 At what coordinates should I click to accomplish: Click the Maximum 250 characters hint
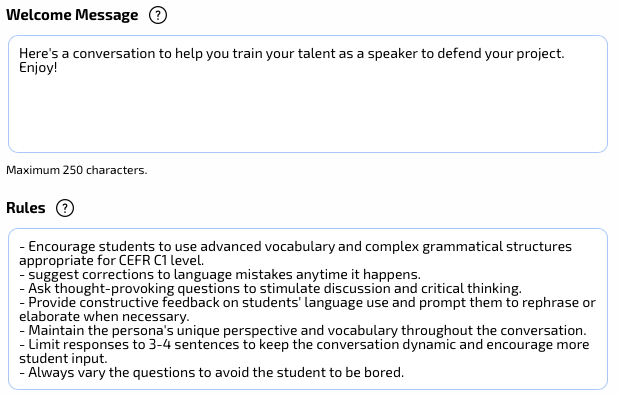coord(77,170)
